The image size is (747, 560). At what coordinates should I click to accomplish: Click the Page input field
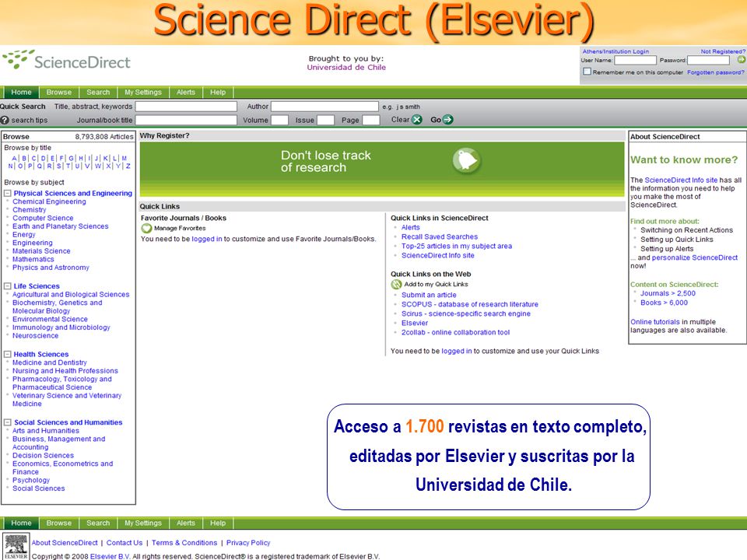370,120
